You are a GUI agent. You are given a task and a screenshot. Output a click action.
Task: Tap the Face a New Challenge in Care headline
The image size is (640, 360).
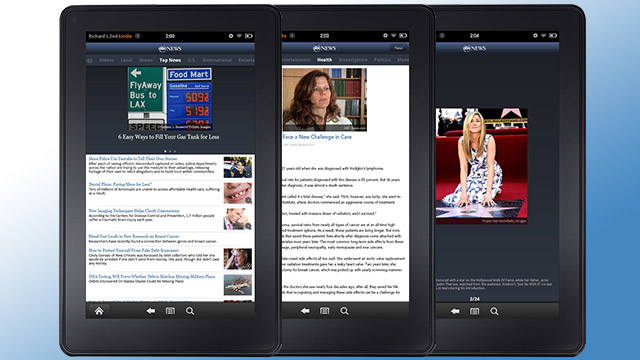tap(317, 137)
